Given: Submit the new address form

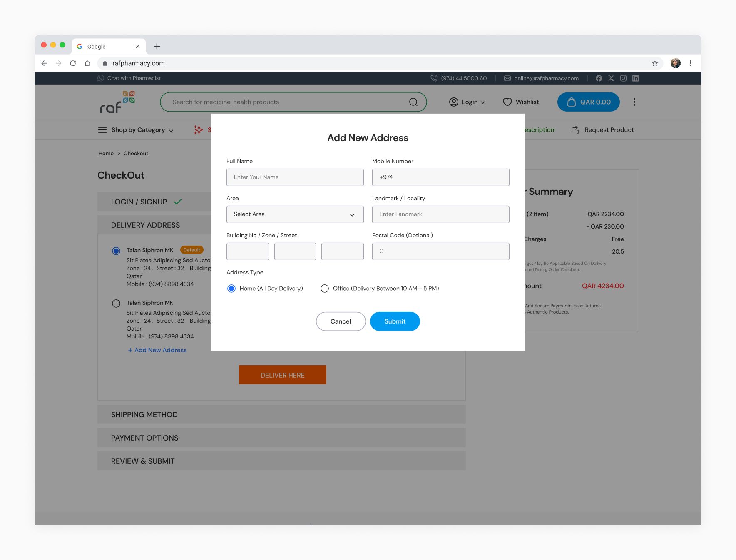Looking at the screenshot, I should pyautogui.click(x=395, y=321).
